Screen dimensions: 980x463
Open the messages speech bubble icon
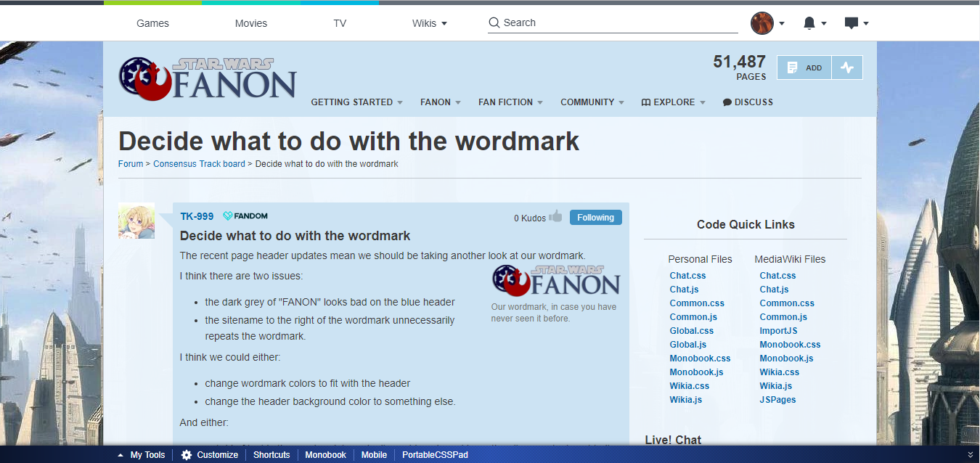pos(852,23)
